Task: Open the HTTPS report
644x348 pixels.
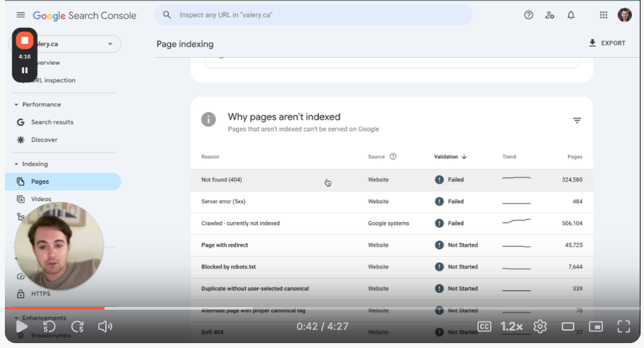Action: pos(40,294)
